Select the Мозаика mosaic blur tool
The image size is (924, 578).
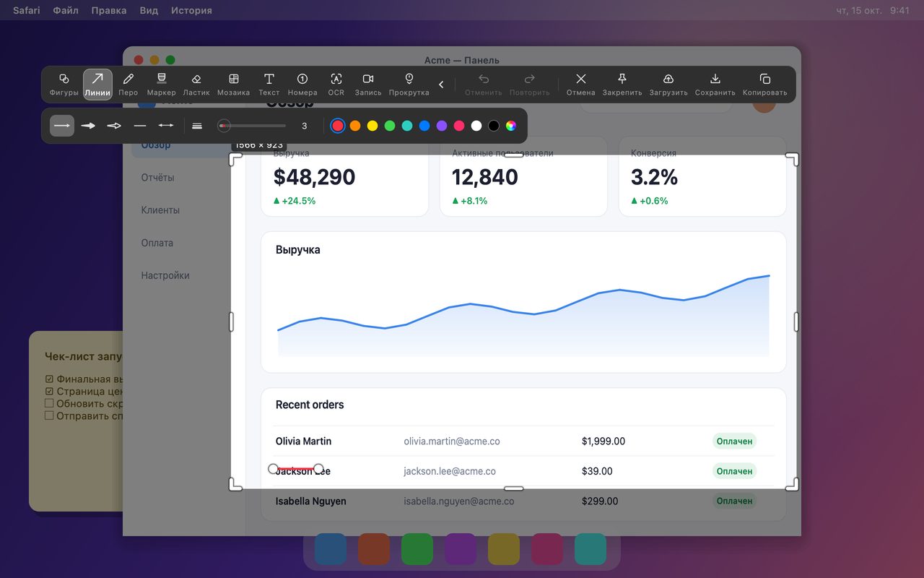pos(233,85)
